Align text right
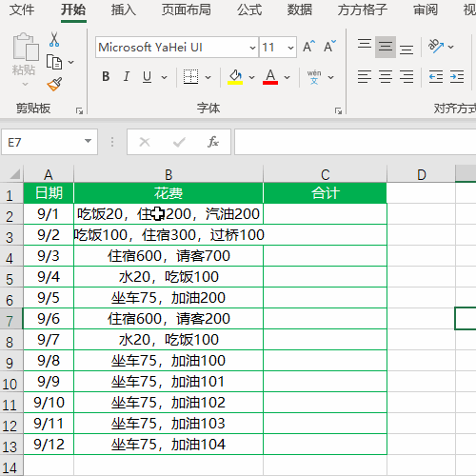476x476 pixels. 407,77
